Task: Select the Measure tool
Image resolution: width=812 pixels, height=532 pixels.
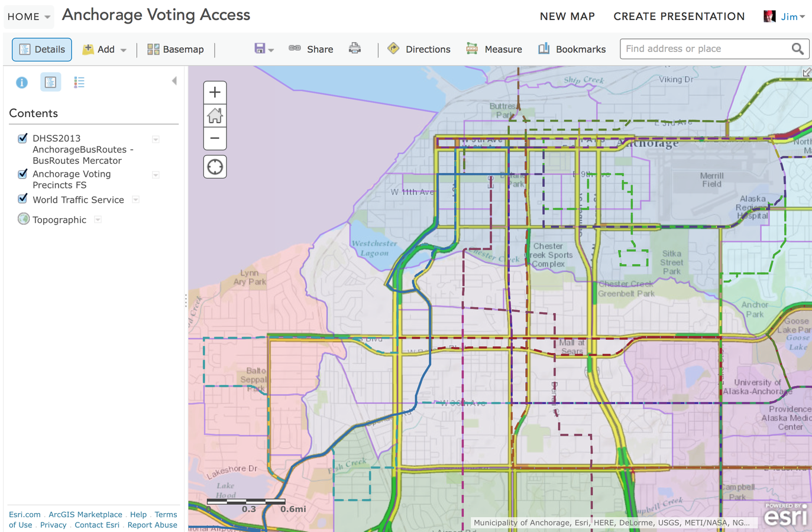Action: [494, 50]
